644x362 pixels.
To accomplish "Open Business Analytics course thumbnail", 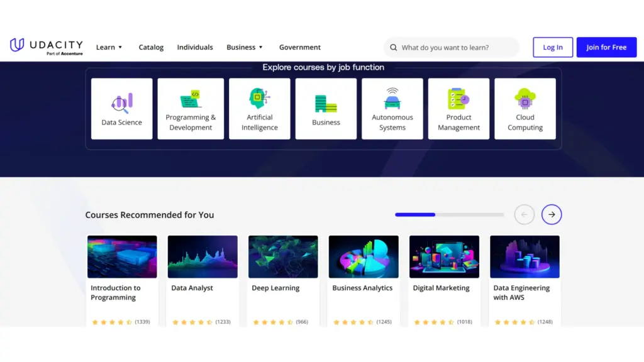I will pyautogui.click(x=364, y=256).
